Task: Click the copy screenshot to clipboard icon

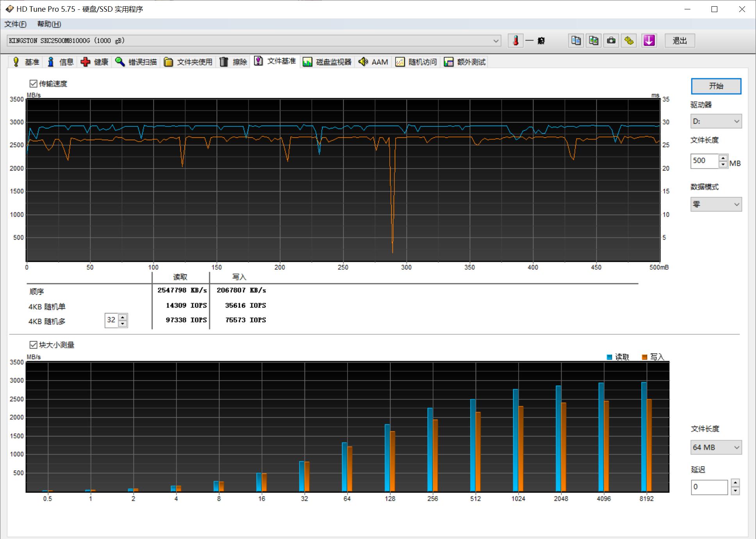Action: pos(594,41)
